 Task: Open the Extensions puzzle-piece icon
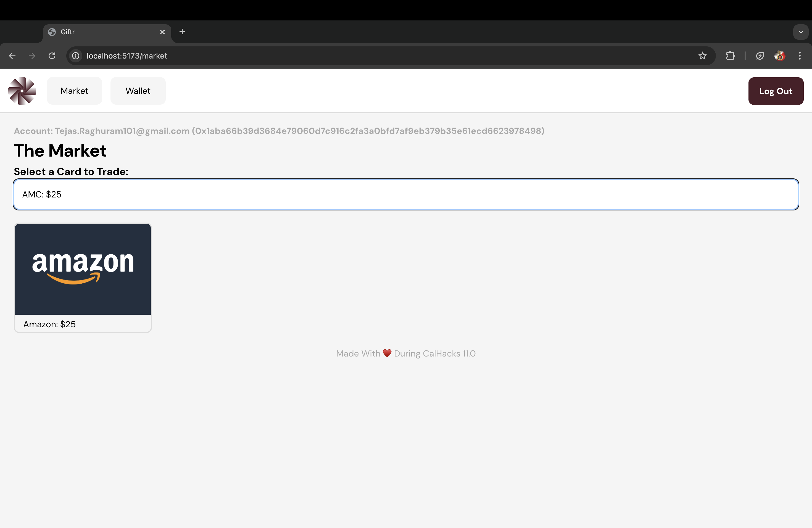click(x=731, y=56)
